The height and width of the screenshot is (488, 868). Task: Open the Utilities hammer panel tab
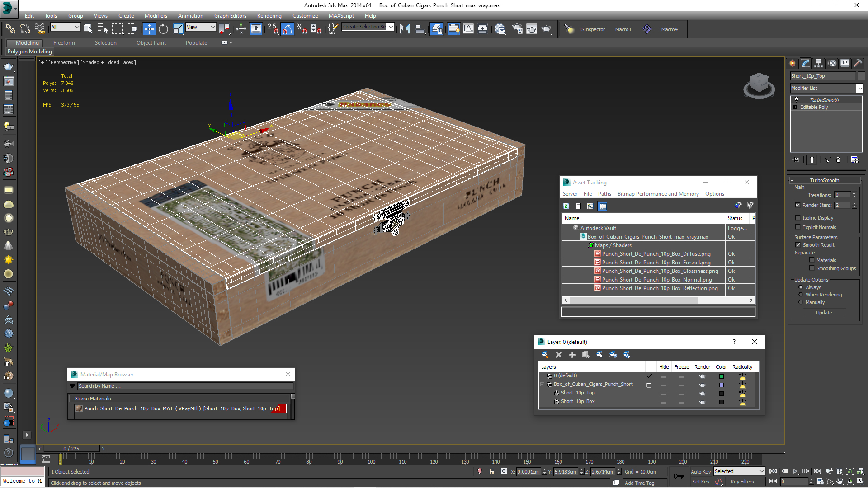tap(858, 63)
